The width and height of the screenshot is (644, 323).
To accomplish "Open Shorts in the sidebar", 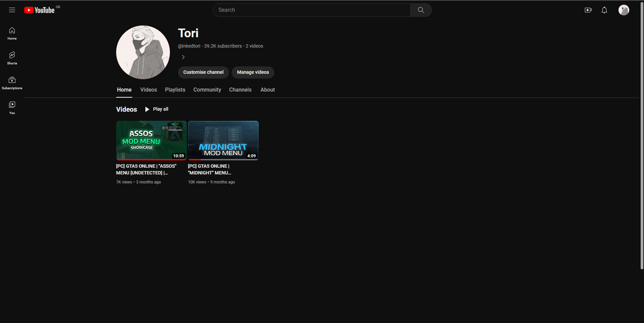I will pyautogui.click(x=12, y=58).
